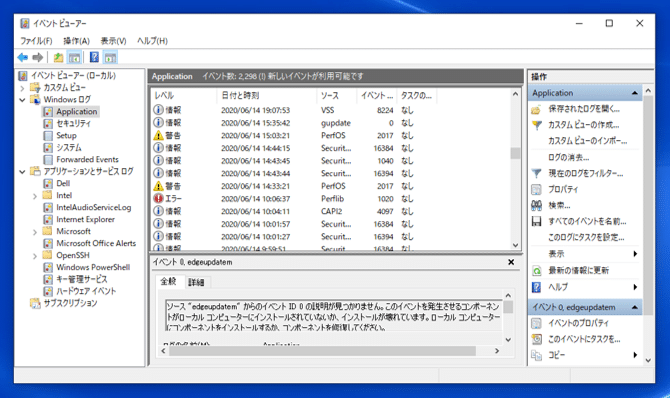
Task: Select IntelAudioServiceLog in the tree
Action: click(x=94, y=207)
